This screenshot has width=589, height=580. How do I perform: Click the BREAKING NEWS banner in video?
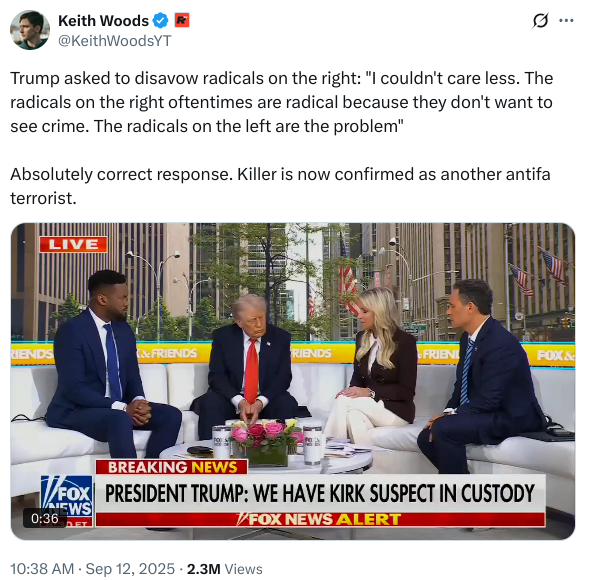[x=172, y=467]
